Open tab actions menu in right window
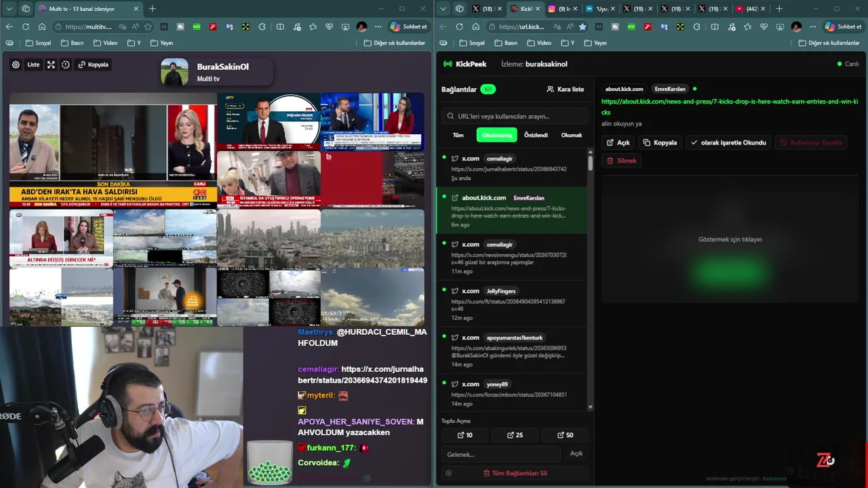Screen dimensions: 868x488 [x=443, y=9]
